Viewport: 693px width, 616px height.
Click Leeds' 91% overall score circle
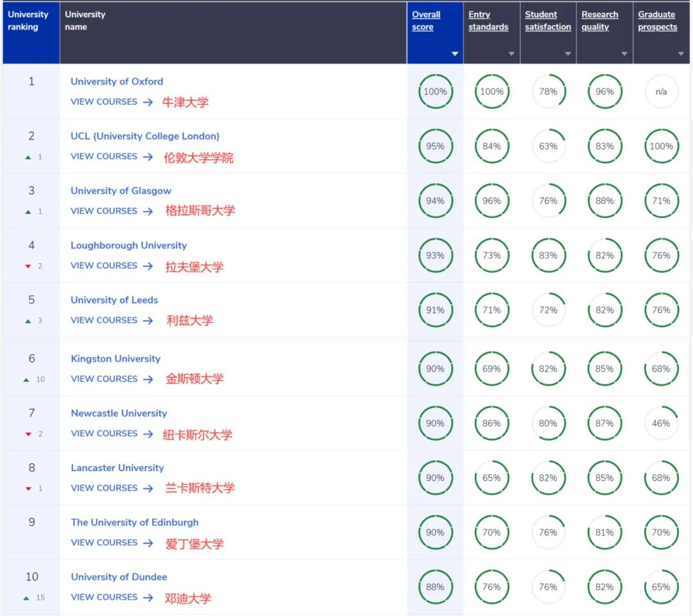click(x=435, y=310)
